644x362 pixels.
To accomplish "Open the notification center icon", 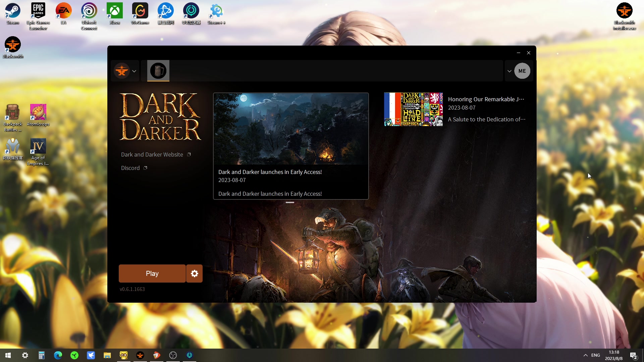I will (x=634, y=355).
